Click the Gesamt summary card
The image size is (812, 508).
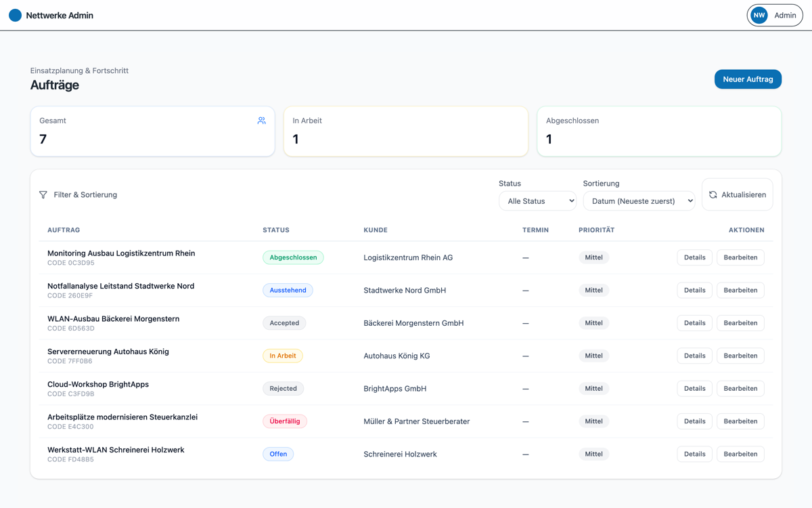(152, 131)
